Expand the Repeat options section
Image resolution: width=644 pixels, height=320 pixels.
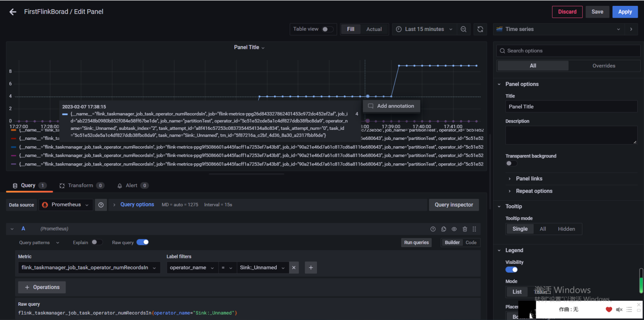[534, 191]
